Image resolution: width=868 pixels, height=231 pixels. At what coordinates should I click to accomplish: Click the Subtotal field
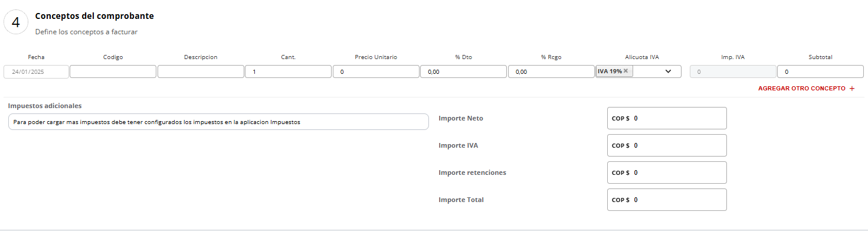[x=820, y=71]
